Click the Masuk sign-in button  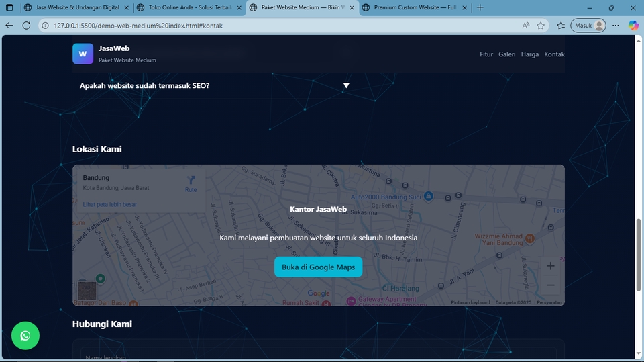(588, 26)
